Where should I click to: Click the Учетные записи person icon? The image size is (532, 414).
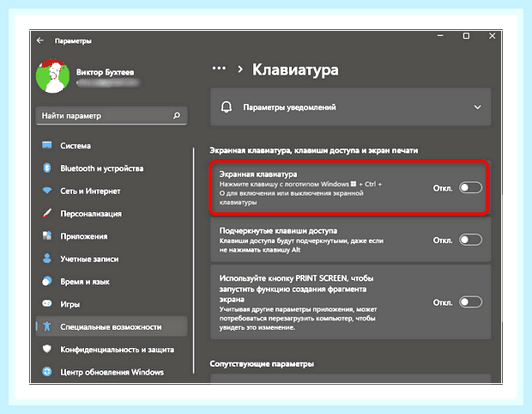(47, 259)
